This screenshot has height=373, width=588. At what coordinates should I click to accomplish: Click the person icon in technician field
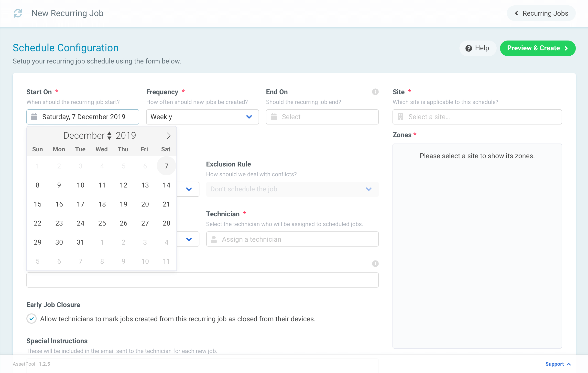coord(214,239)
